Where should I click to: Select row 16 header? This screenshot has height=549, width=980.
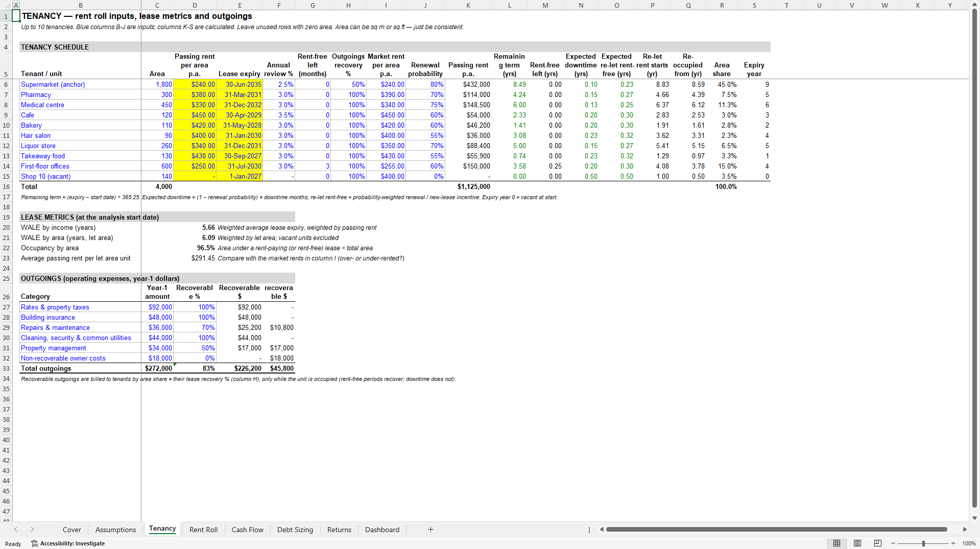pos(6,186)
